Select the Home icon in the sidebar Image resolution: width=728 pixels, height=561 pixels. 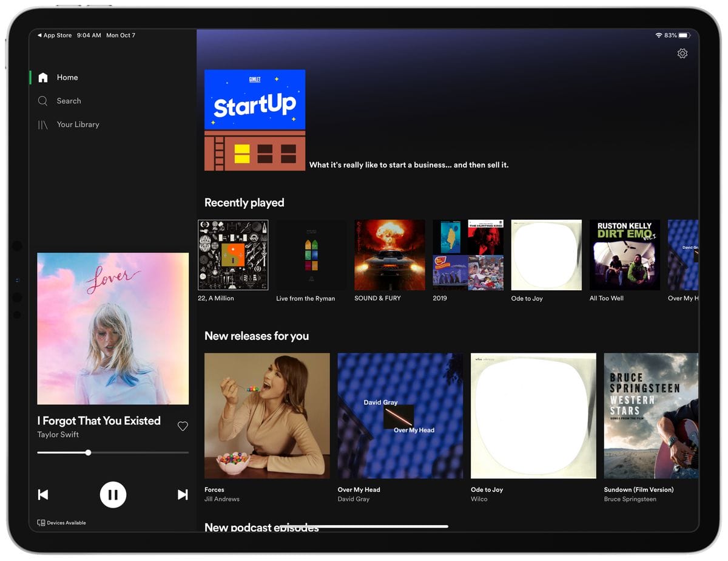(x=42, y=77)
